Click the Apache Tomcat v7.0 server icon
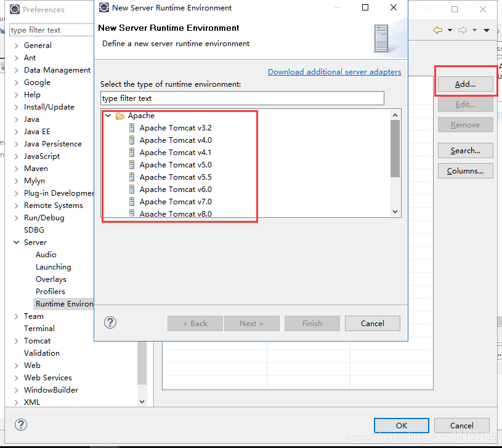This screenshot has height=448, width=502. coord(132,202)
